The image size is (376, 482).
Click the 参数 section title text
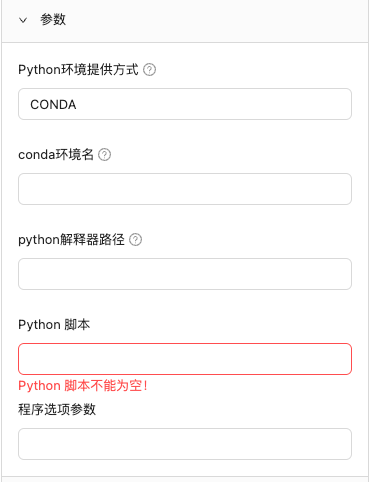53,19
